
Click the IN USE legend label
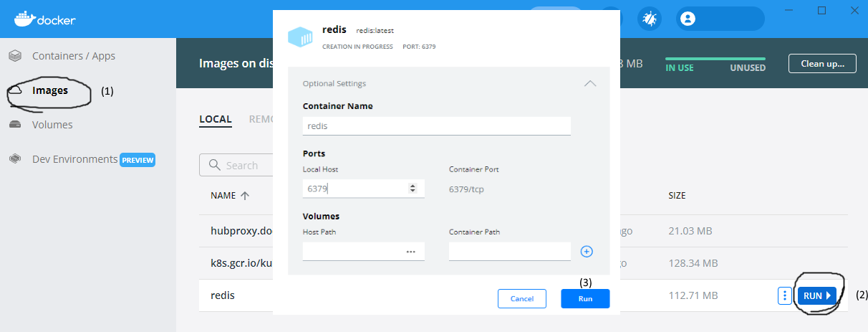pyautogui.click(x=680, y=68)
